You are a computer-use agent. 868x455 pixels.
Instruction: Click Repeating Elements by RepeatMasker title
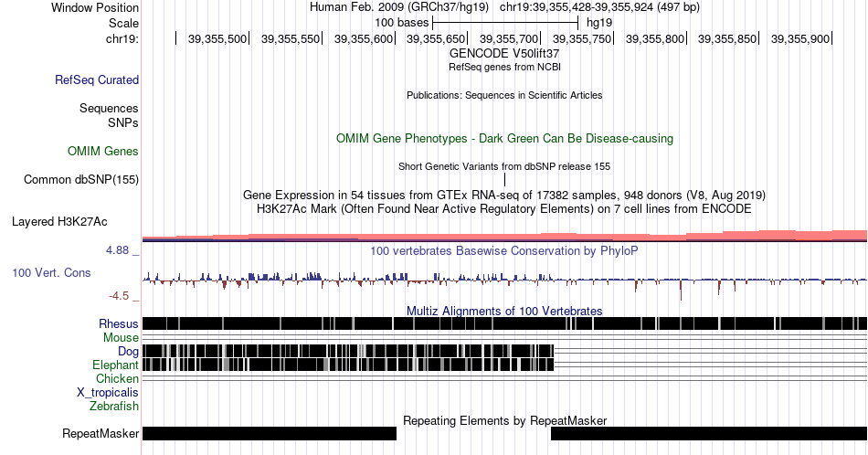504,420
